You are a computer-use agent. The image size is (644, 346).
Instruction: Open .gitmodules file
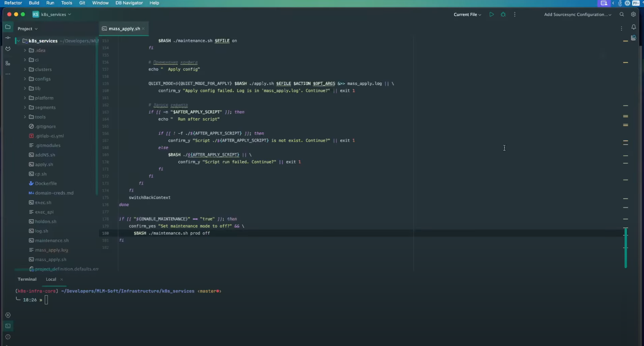(47, 145)
